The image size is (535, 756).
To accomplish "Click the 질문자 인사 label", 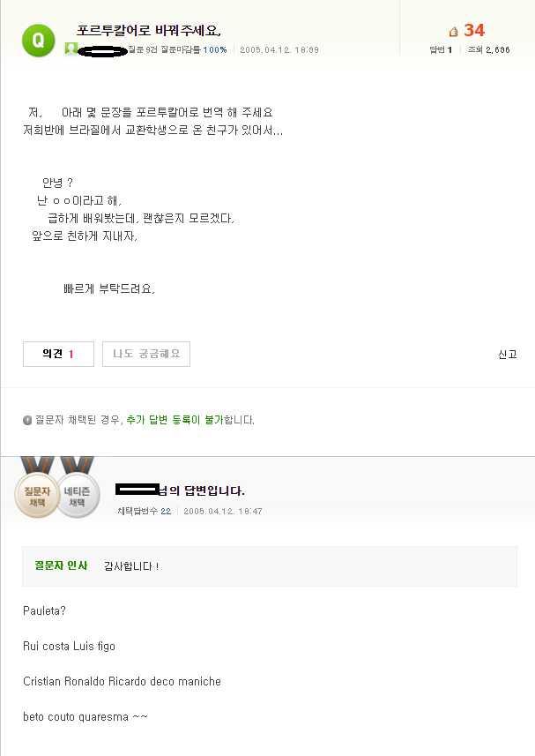I will point(61,565).
